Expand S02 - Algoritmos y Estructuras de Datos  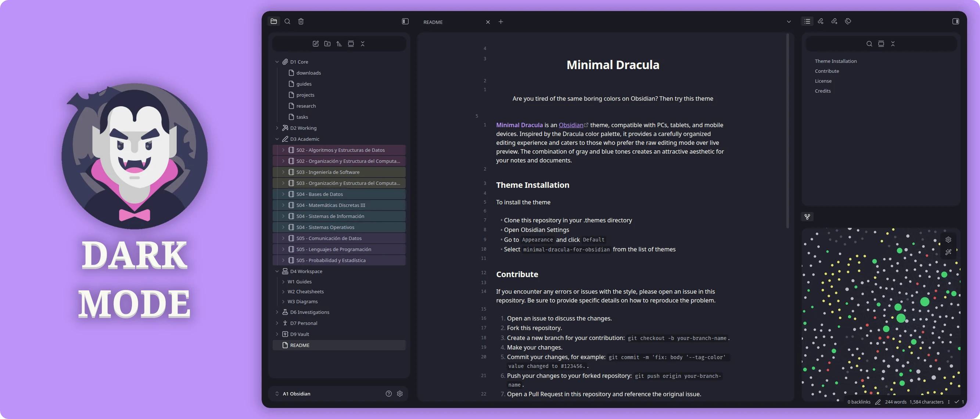283,150
